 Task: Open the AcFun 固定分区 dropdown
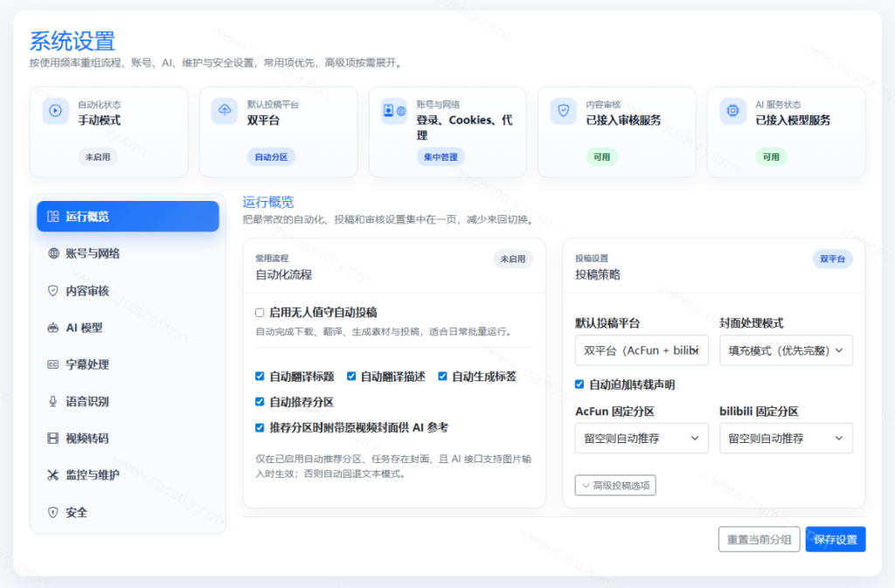pos(642,438)
